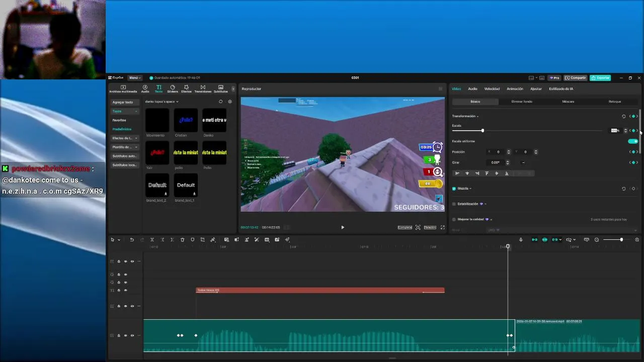Select the Máscara subtab
Screen dimensions: 644x362
[568, 102]
